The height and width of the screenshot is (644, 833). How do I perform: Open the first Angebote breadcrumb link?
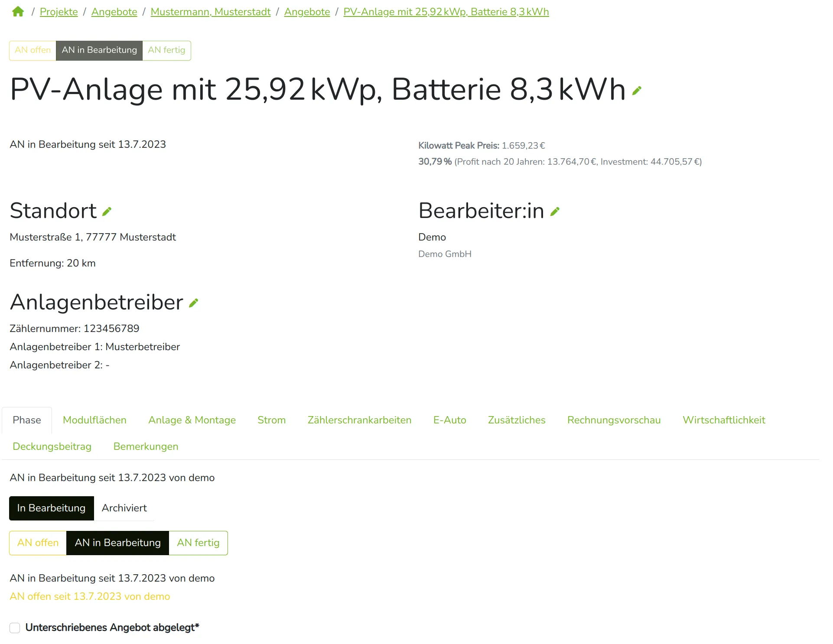tap(114, 12)
